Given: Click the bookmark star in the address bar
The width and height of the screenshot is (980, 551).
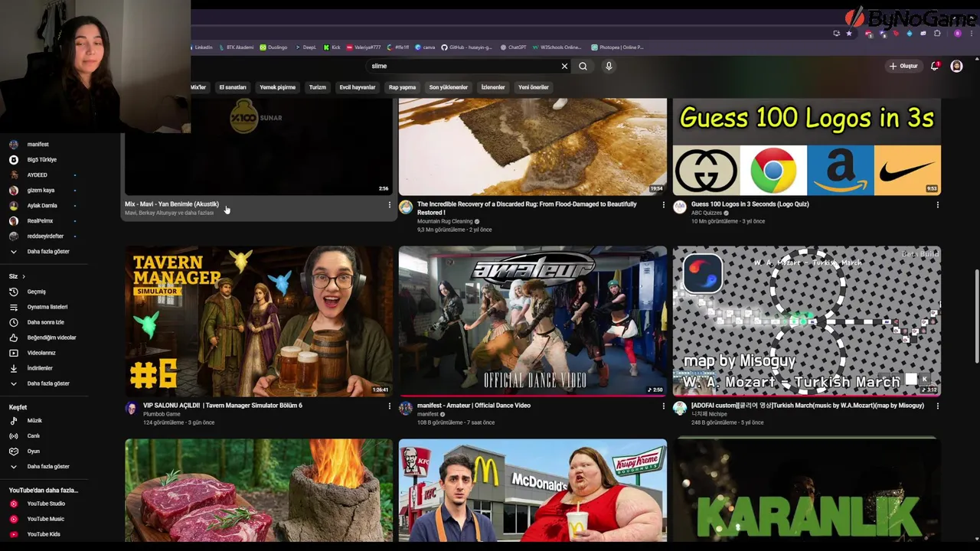Looking at the screenshot, I should (x=848, y=33).
